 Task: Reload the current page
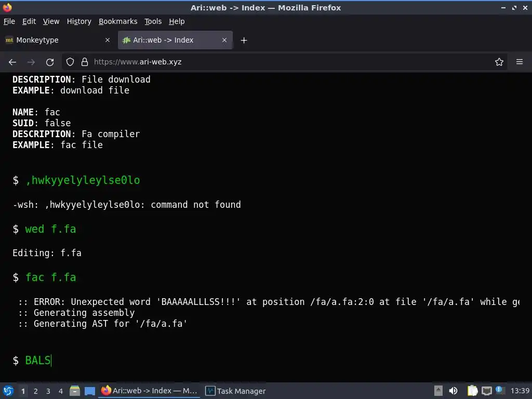[x=50, y=62]
